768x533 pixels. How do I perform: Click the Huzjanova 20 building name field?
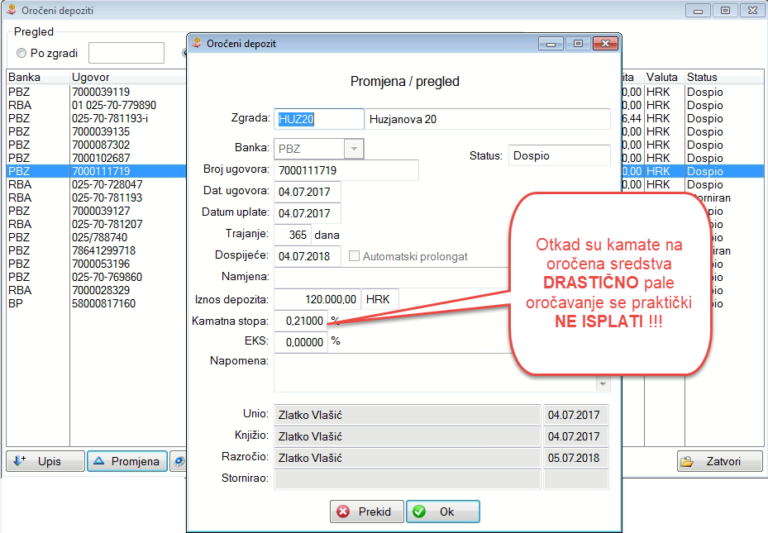pos(488,119)
